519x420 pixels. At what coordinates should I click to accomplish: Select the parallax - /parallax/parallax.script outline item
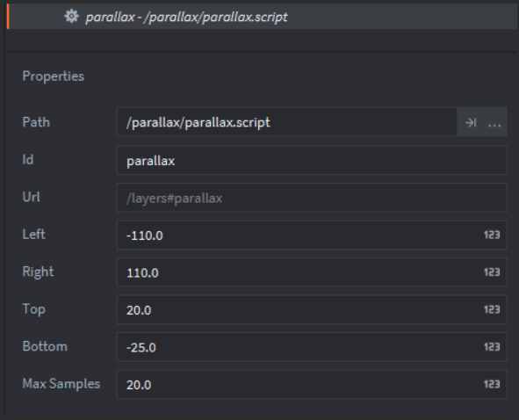point(262,17)
